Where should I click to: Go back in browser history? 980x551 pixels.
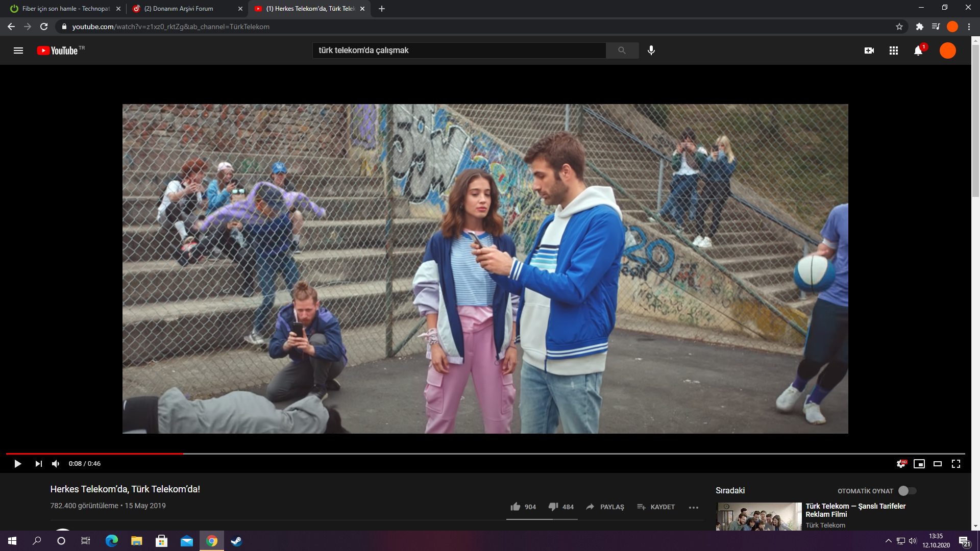(11, 27)
